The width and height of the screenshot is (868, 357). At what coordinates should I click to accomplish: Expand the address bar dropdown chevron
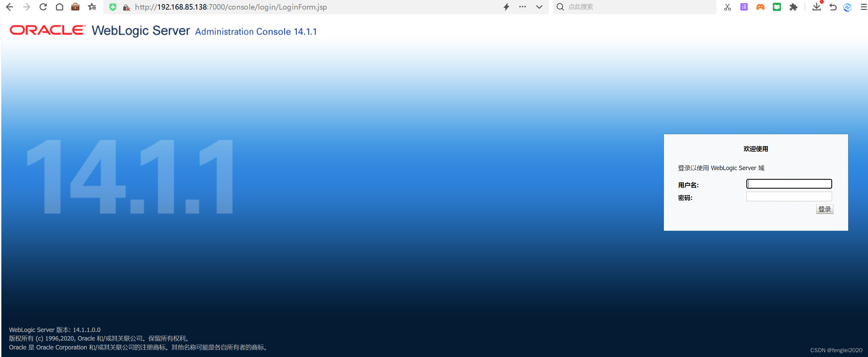tap(539, 7)
